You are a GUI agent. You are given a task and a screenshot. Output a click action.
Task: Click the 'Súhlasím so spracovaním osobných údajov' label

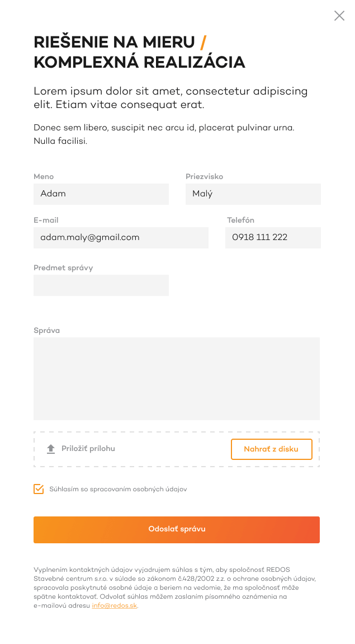click(118, 489)
